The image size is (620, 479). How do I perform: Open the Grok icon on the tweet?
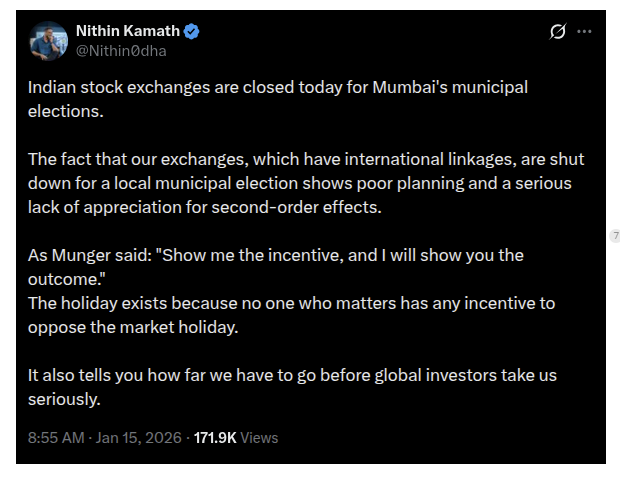point(558,31)
